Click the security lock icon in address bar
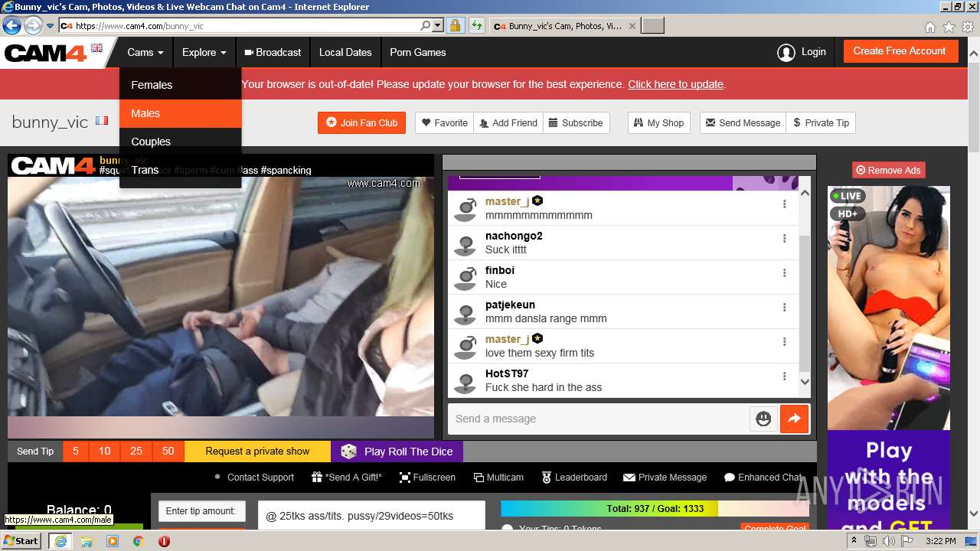 (455, 26)
